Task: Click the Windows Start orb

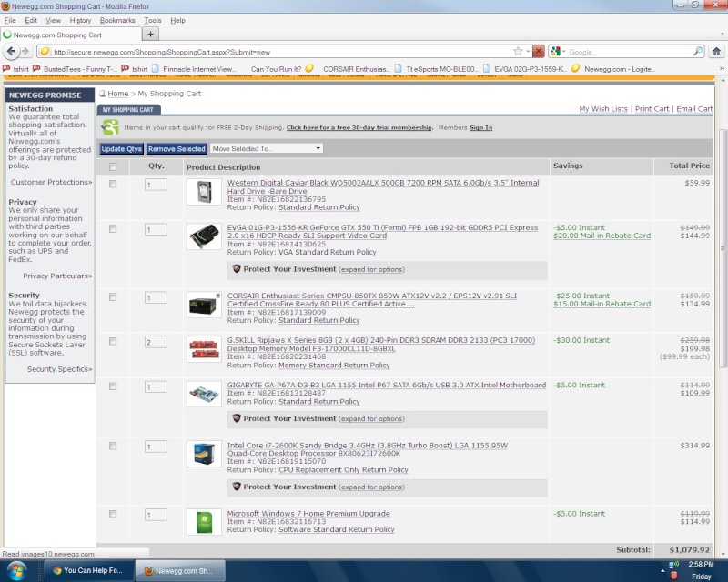Action: click(x=16, y=570)
